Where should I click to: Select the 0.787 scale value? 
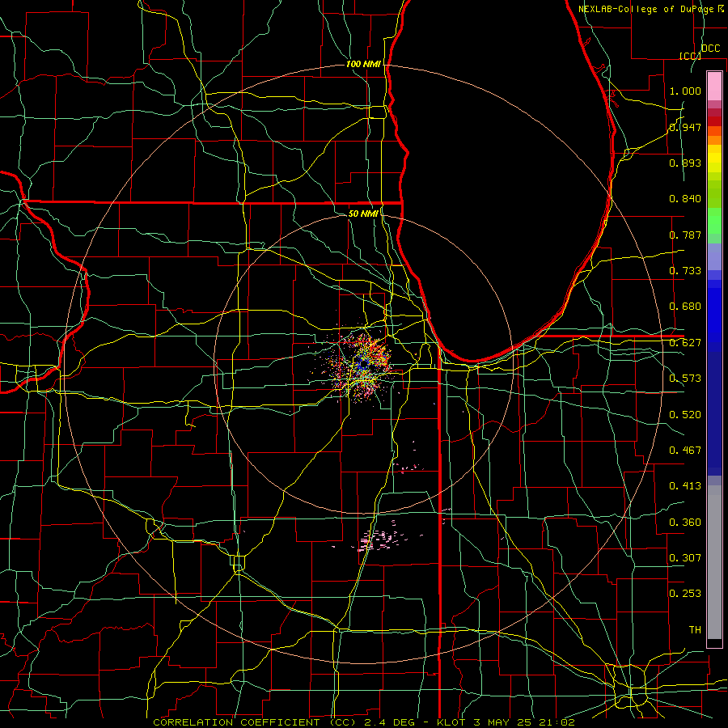pos(685,235)
